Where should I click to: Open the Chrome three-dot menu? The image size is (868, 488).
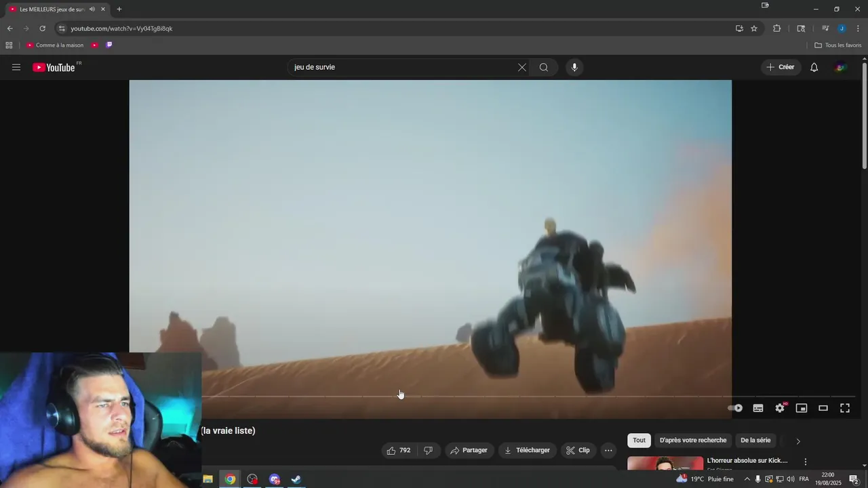(x=858, y=28)
